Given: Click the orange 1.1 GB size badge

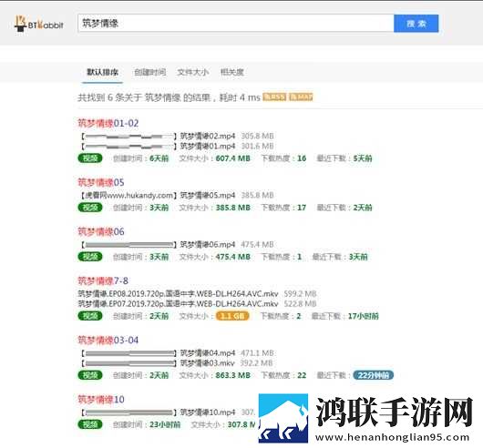Looking at the screenshot, I should pos(232,316).
